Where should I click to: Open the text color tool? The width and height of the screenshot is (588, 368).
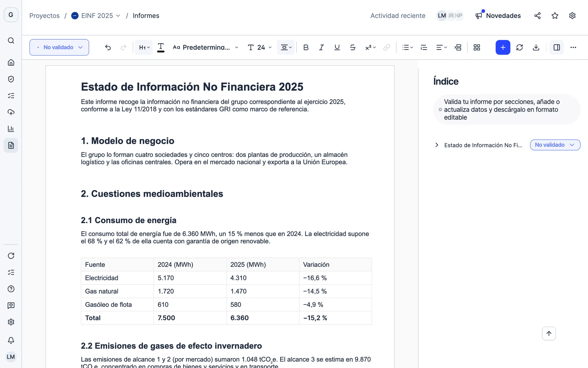coord(161,47)
